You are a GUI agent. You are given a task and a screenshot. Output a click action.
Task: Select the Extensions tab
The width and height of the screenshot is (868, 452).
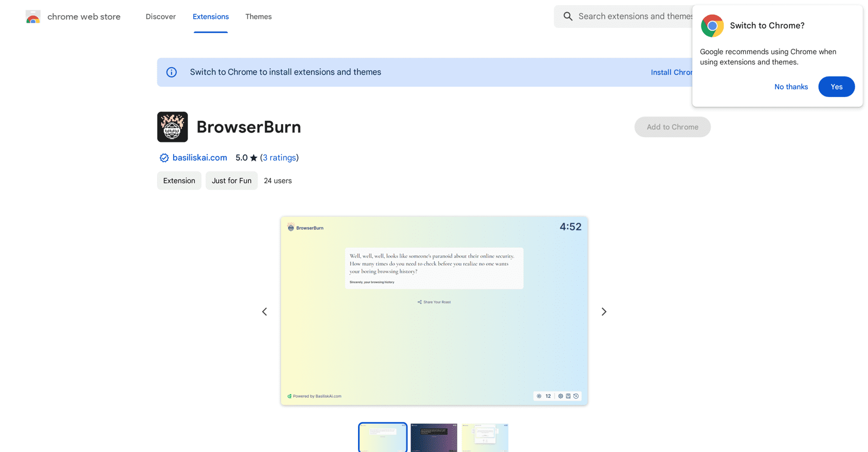point(210,17)
